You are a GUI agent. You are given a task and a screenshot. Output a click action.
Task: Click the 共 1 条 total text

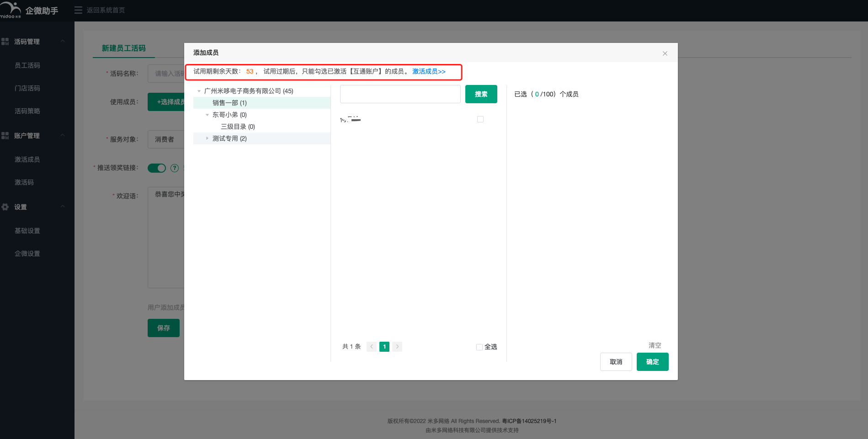[351, 347]
